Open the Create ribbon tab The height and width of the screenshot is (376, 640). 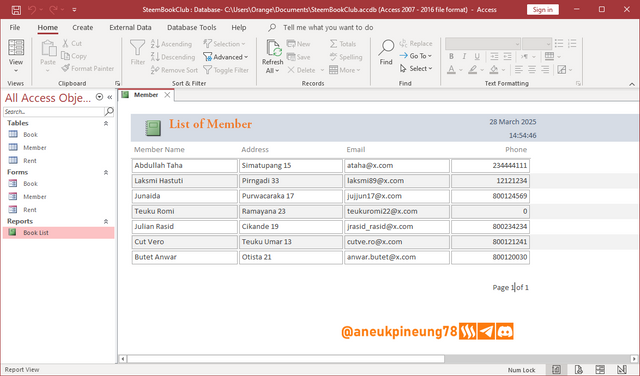point(82,27)
